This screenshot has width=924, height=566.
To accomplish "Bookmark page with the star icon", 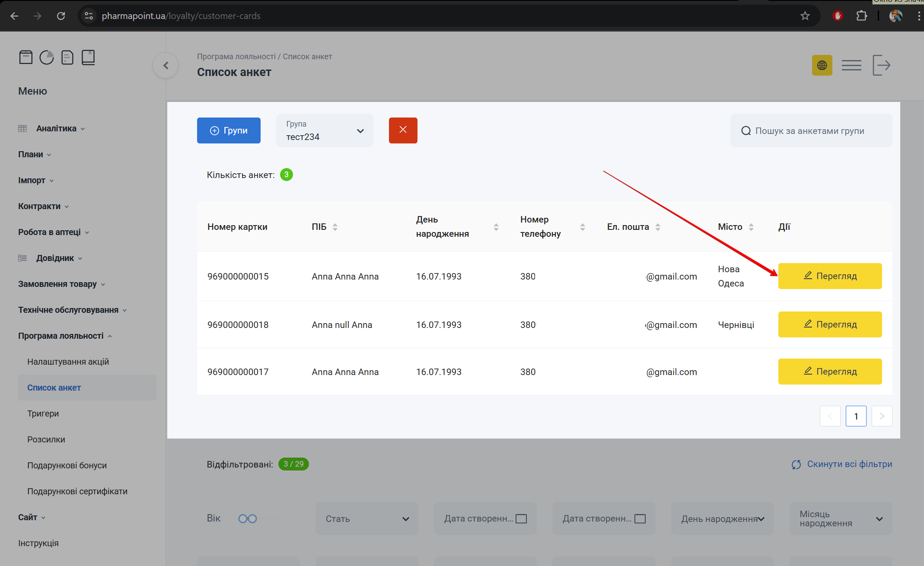I will point(805,16).
